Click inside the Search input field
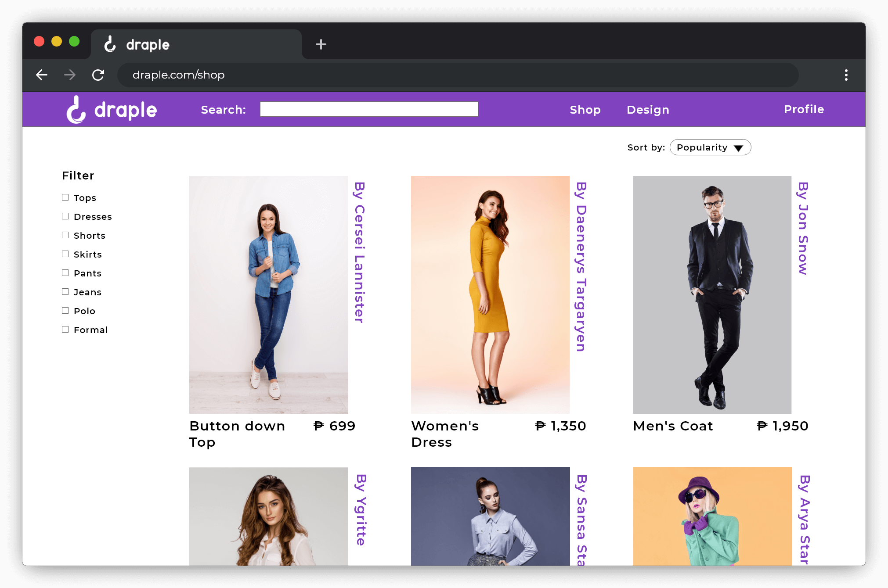The image size is (888, 588). click(369, 109)
